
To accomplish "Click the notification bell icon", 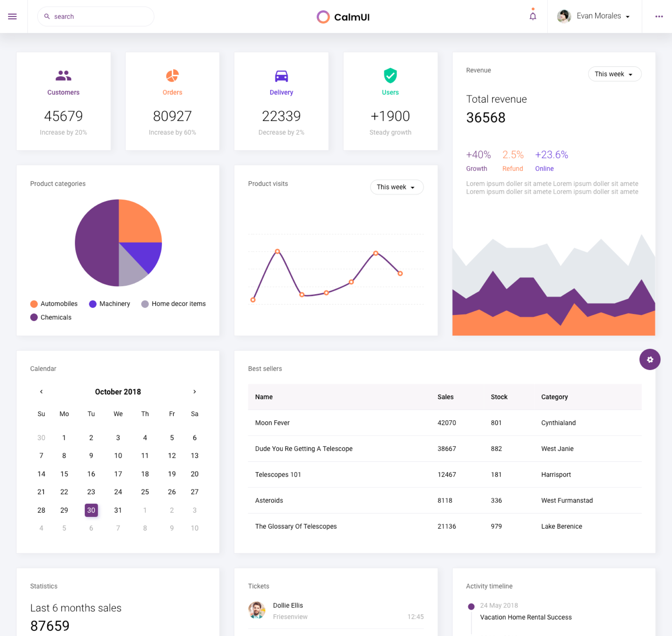I will point(533,16).
